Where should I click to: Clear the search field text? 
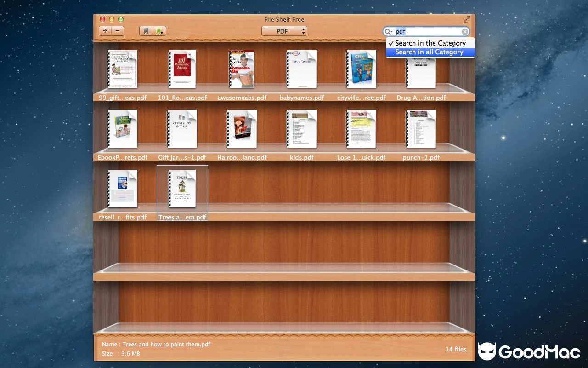point(465,31)
